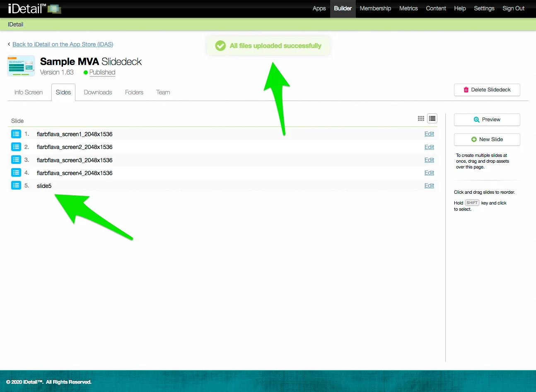The width and height of the screenshot is (536, 392).
Task: Open the Content page
Action: [x=436, y=8]
